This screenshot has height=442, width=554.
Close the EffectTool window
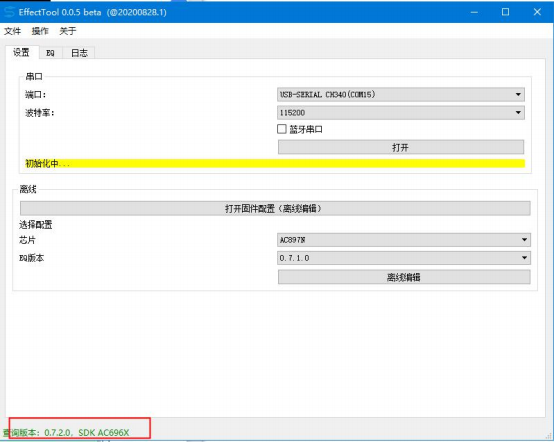point(537,12)
